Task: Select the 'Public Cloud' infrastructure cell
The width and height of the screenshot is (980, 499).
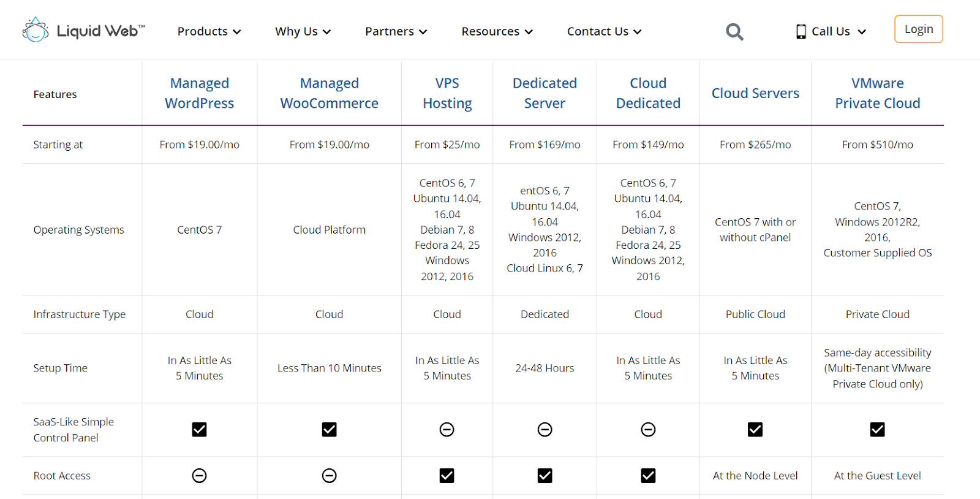Action: click(x=755, y=314)
